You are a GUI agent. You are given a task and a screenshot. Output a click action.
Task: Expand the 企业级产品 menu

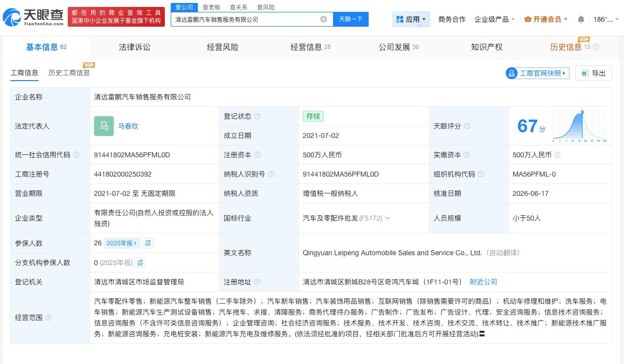pyautogui.click(x=494, y=19)
